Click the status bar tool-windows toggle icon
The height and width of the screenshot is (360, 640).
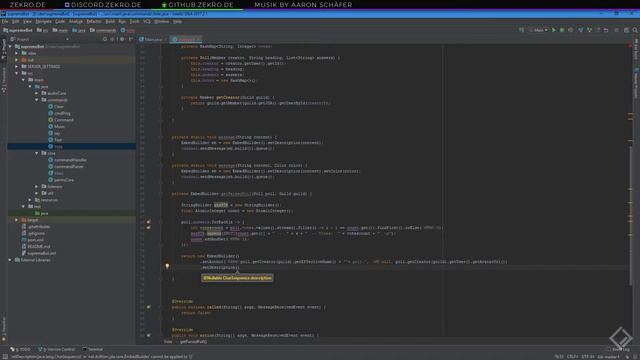5,357
